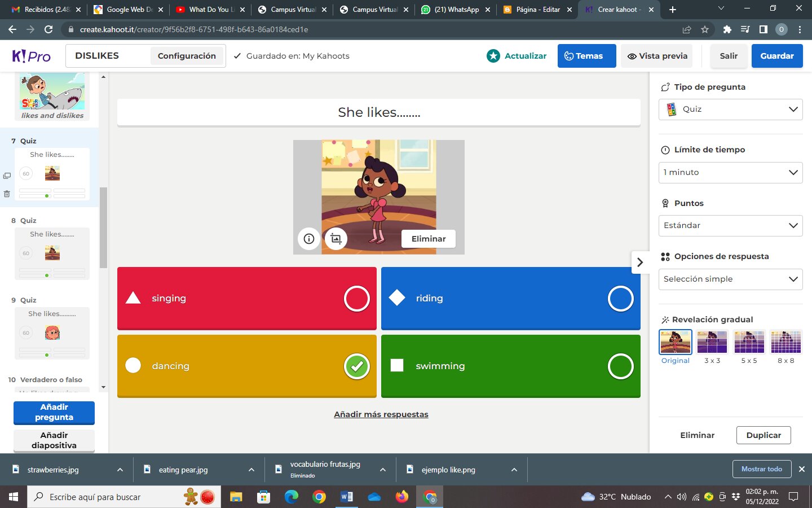Click the Guardar button
Image resolution: width=812 pixels, height=508 pixels.
point(777,56)
